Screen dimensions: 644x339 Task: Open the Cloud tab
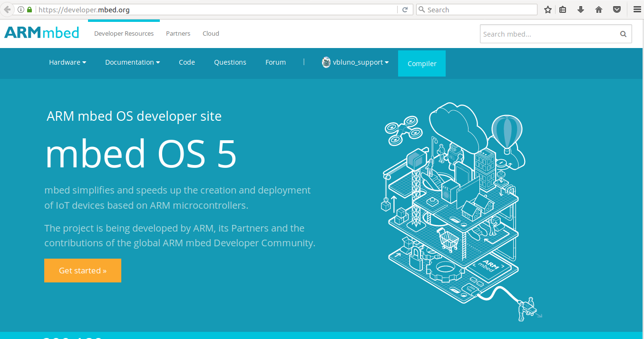point(211,33)
